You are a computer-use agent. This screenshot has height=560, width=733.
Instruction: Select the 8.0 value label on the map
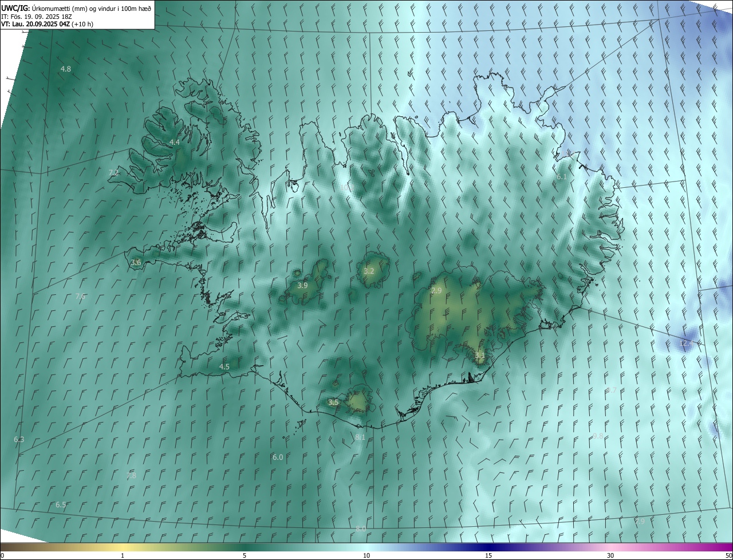(x=361, y=529)
